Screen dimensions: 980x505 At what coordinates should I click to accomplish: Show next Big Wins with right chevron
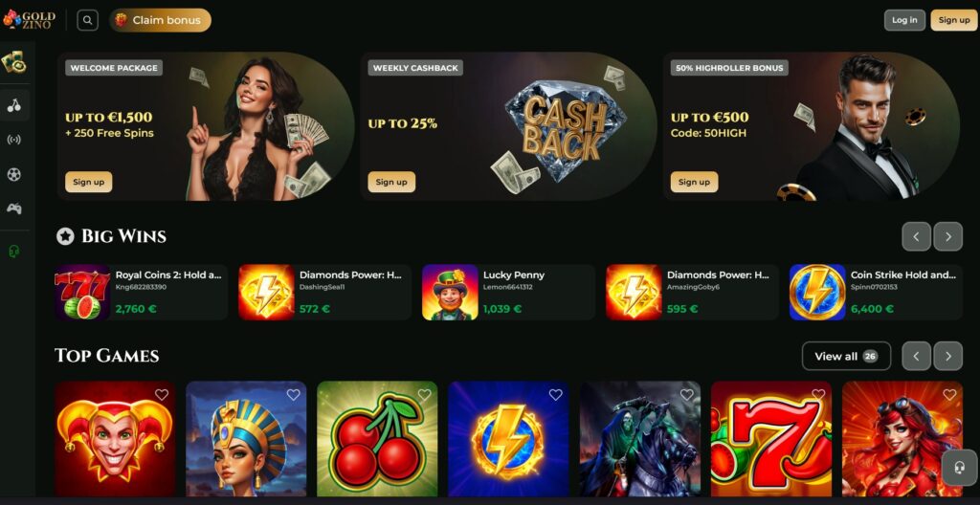[947, 237]
